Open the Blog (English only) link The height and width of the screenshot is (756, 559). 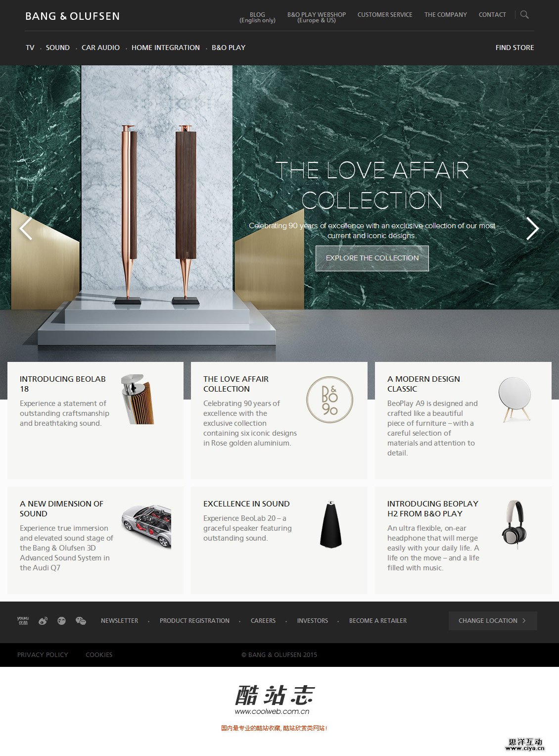click(257, 17)
